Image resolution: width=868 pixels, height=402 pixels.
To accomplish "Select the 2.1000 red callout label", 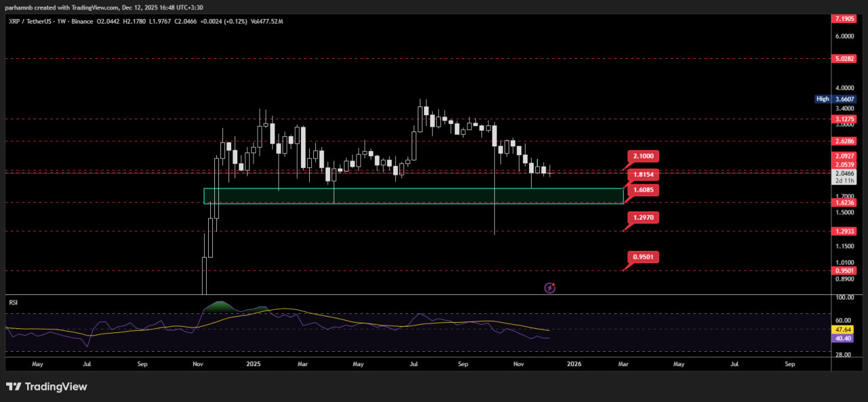I will point(643,157).
